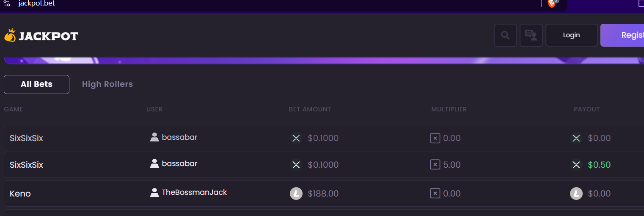The image size is (644, 216).
Task: Click user avatar icon beside TheBossmanJack
Action: coord(154,193)
